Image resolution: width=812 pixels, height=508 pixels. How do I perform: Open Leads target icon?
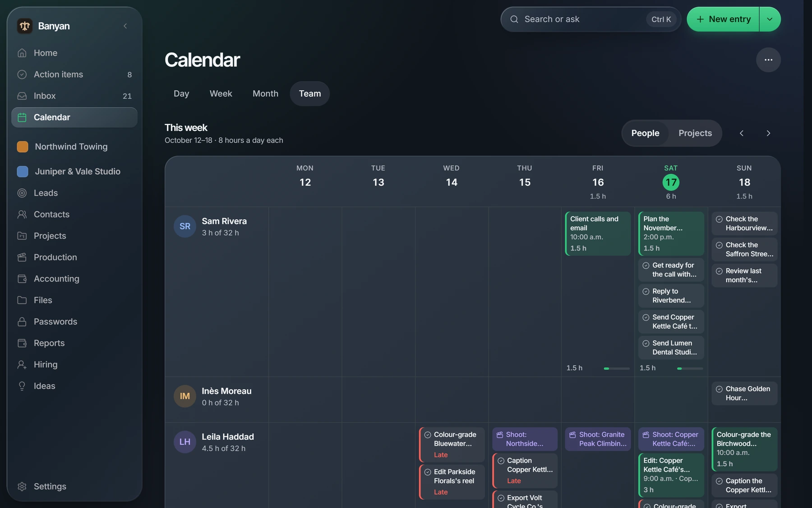pos(22,193)
